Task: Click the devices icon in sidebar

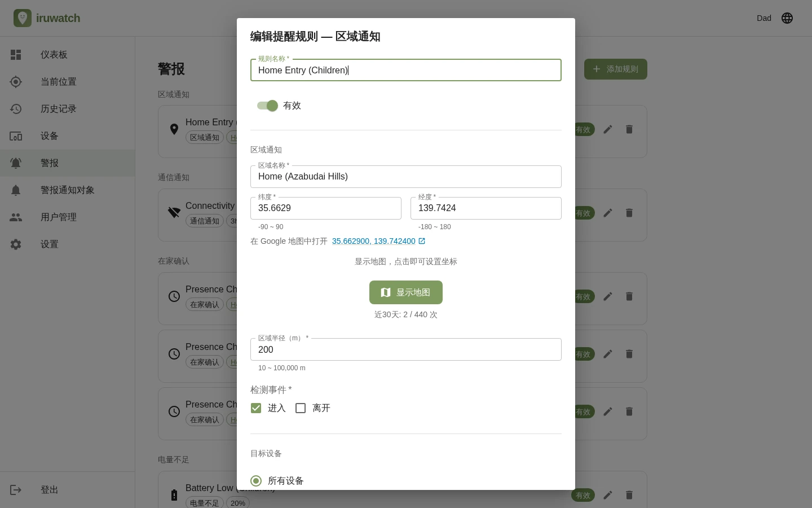Action: click(x=16, y=136)
